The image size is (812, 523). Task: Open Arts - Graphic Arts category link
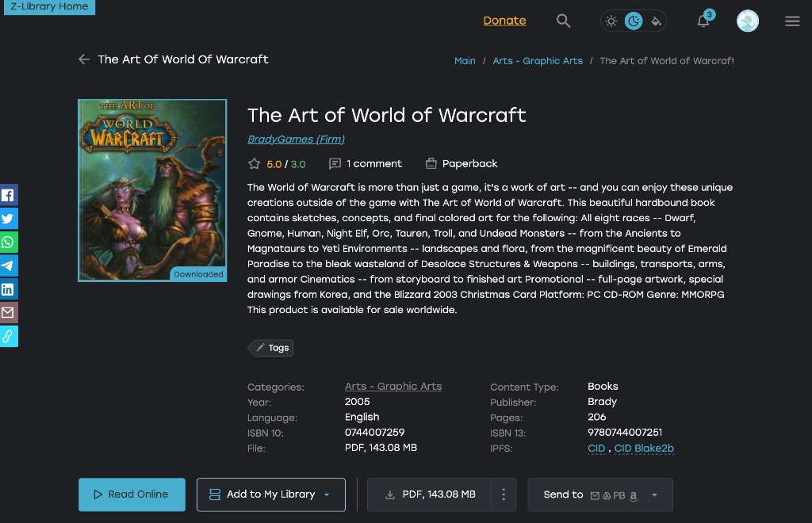[x=393, y=387]
